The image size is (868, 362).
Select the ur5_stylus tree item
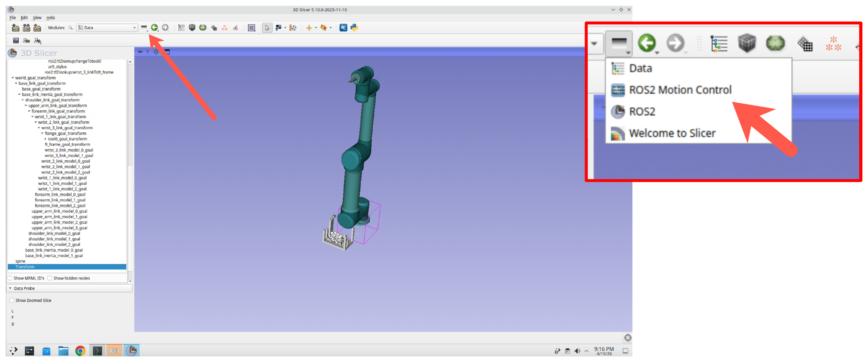tap(57, 67)
